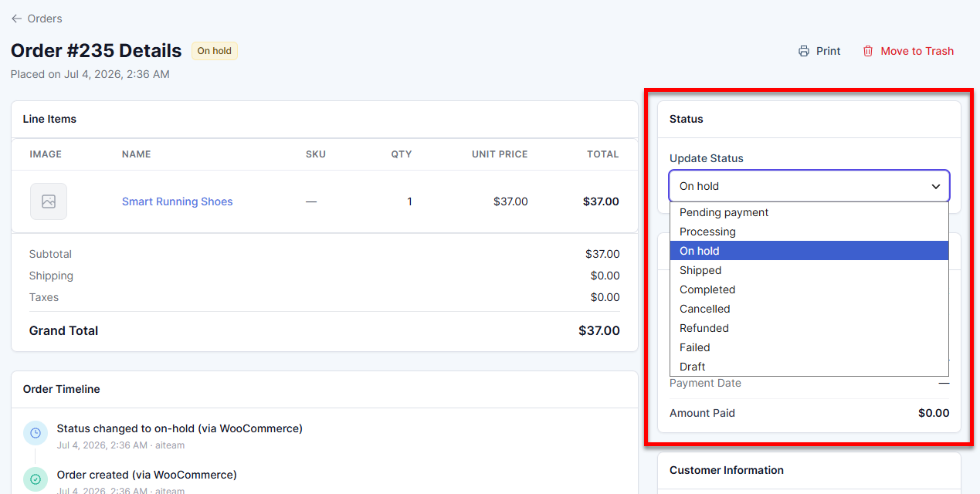Click the Line Items section header
Image resolution: width=980 pixels, height=494 pixels.
pos(49,119)
